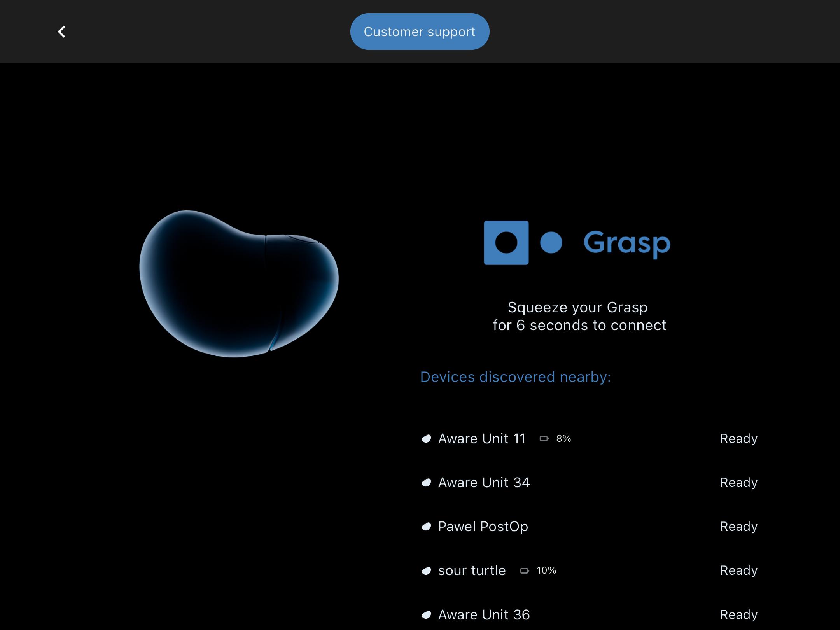
Task: Select the Pawel PostOp device
Action: (590, 527)
